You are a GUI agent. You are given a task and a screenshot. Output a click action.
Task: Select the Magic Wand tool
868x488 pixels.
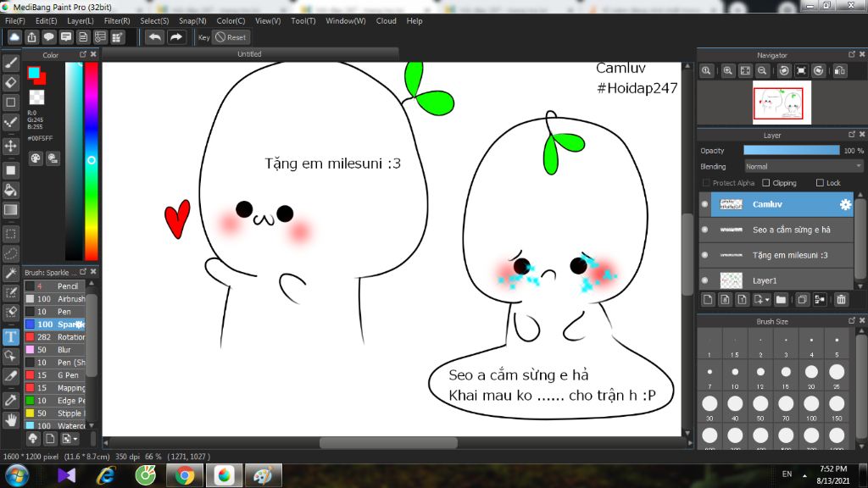point(10,274)
